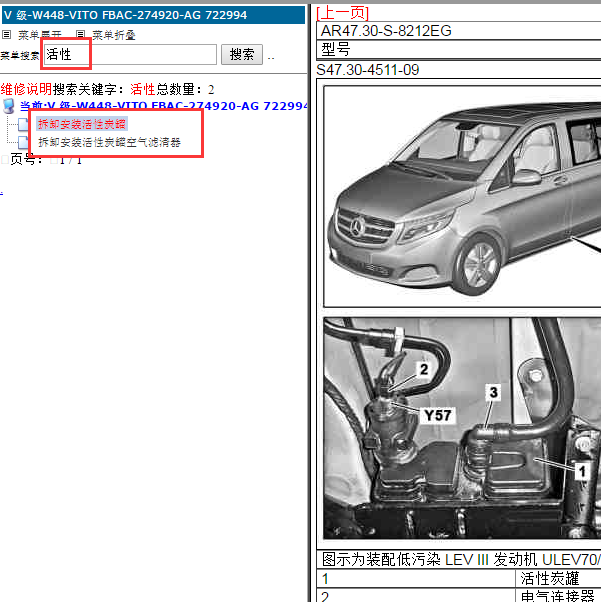Viewport: 601px width, 602px height.
Task: Click table cell 电气连接器
Action: [558, 595]
